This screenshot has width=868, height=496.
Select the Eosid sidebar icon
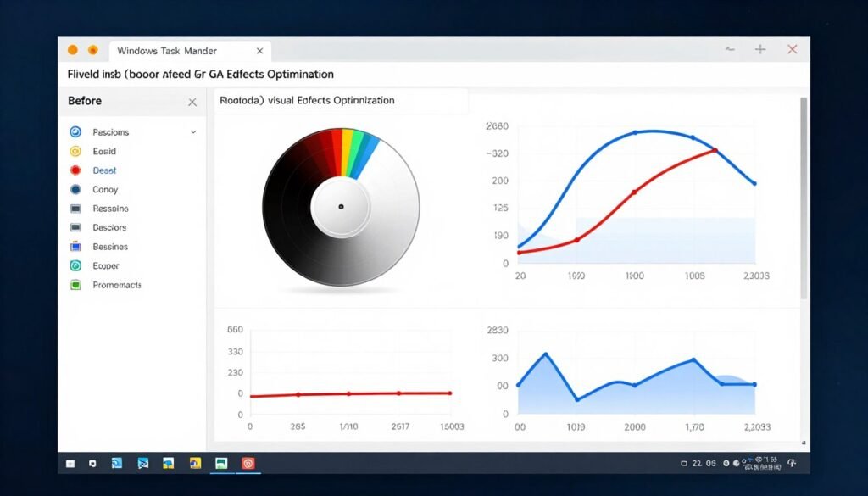coord(76,151)
